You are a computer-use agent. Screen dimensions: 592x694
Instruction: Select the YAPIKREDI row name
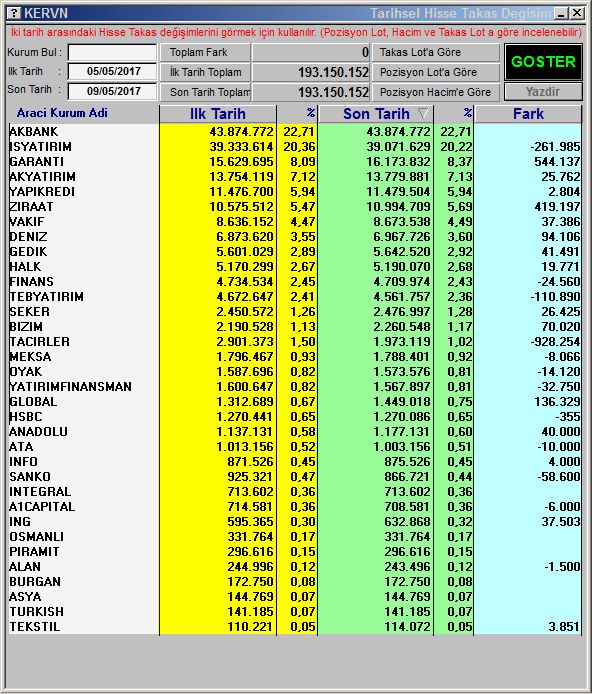coord(42,192)
